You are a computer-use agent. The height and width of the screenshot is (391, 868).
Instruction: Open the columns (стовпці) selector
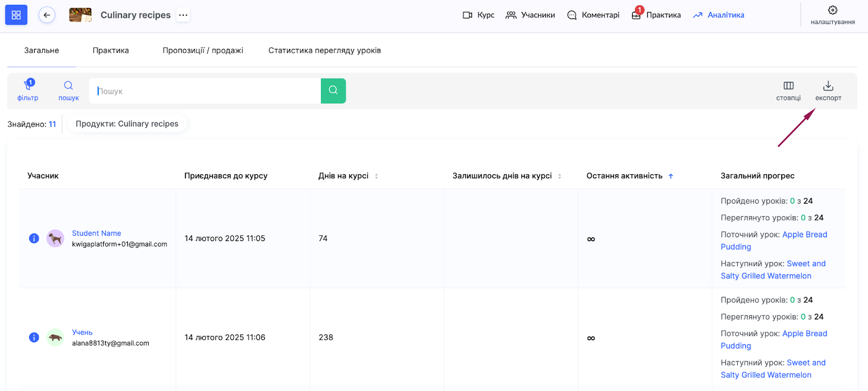(788, 90)
